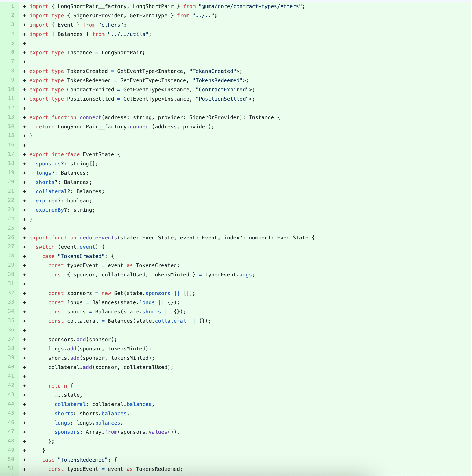
Task: Click the shorts? property in EventState
Action: pyautogui.click(x=47, y=182)
